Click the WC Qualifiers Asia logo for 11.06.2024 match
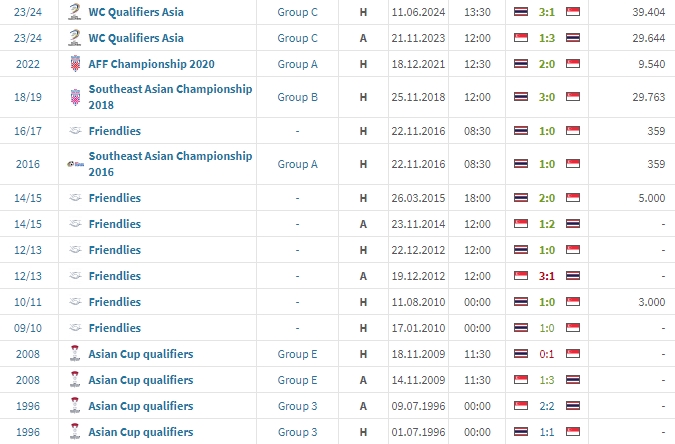This screenshot has width=675, height=444. [x=75, y=12]
